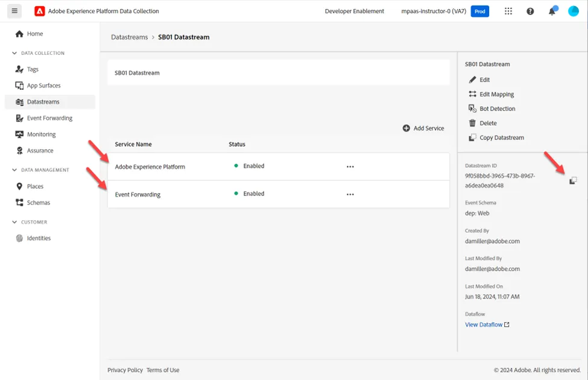
Task: Click the Edit pencil icon
Action: [x=472, y=80]
